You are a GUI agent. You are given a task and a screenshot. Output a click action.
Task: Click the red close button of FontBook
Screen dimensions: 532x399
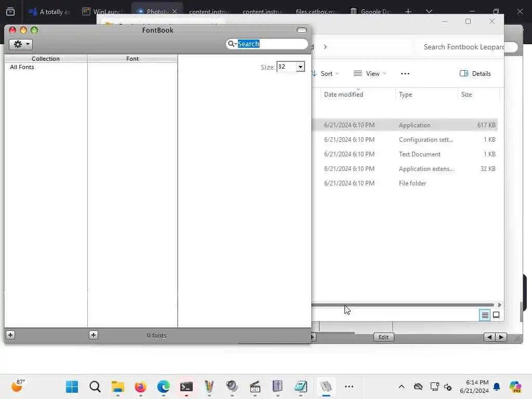(12, 30)
